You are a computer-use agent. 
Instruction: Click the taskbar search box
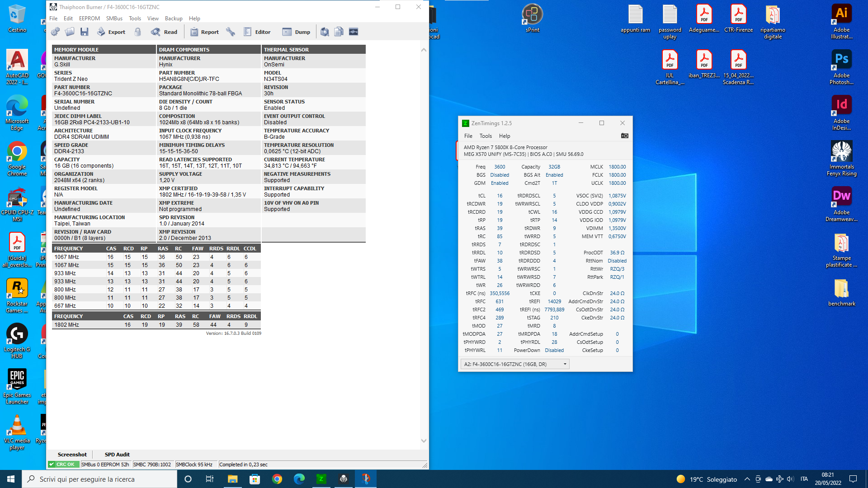pyautogui.click(x=99, y=479)
